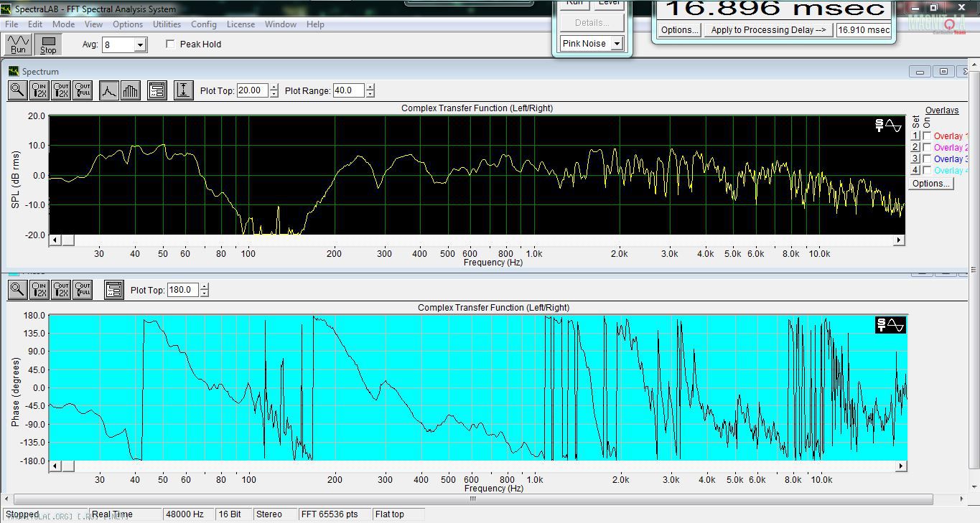Click the Avg value field showing 8
Image resolution: width=980 pixels, height=523 pixels.
[x=118, y=44]
